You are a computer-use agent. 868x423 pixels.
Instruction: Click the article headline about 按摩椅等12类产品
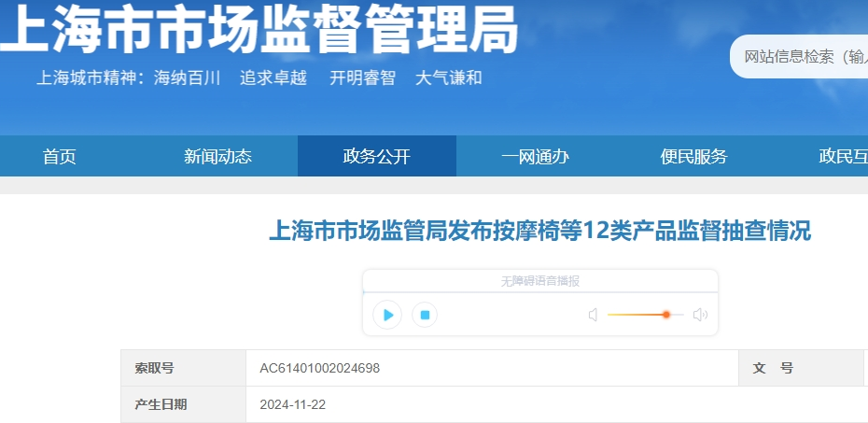coord(540,231)
